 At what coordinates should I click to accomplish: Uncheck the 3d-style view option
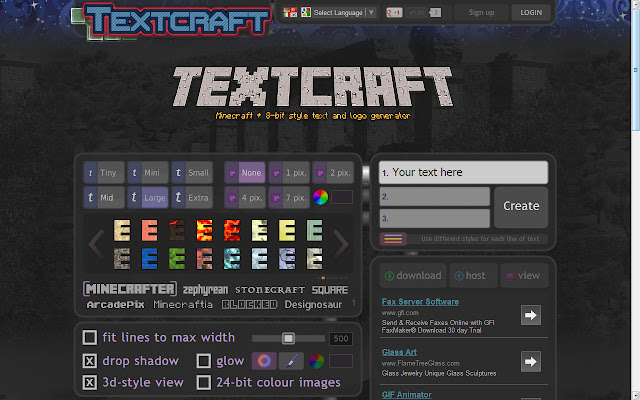[90, 382]
